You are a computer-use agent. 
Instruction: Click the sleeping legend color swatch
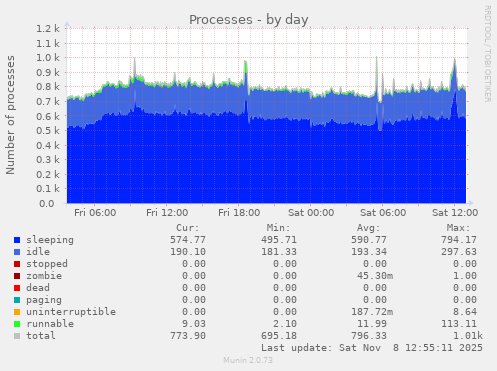17,240
